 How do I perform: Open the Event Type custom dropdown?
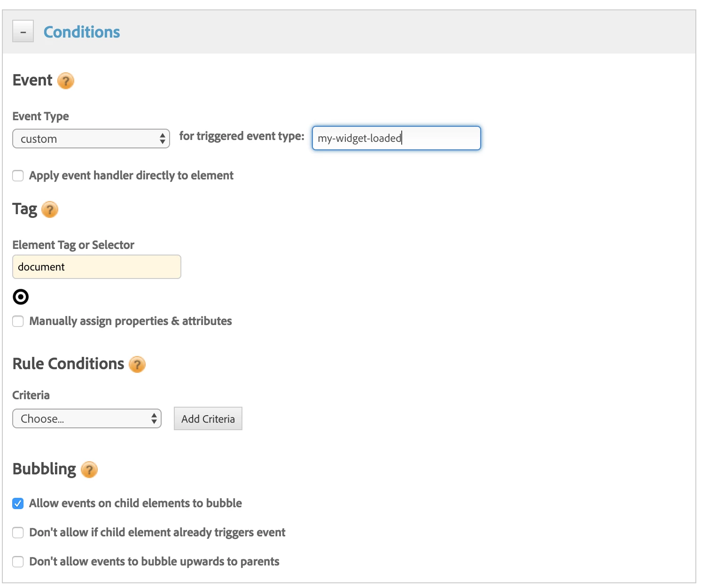91,139
